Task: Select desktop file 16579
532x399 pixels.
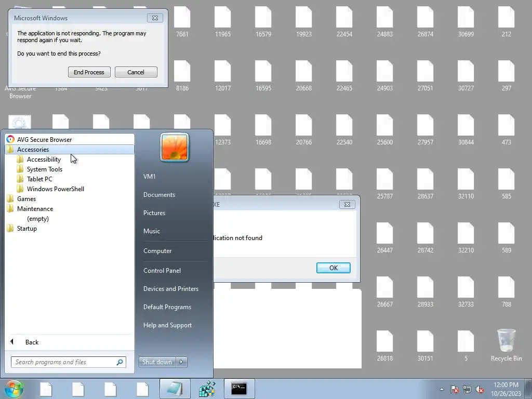Action: tap(263, 22)
